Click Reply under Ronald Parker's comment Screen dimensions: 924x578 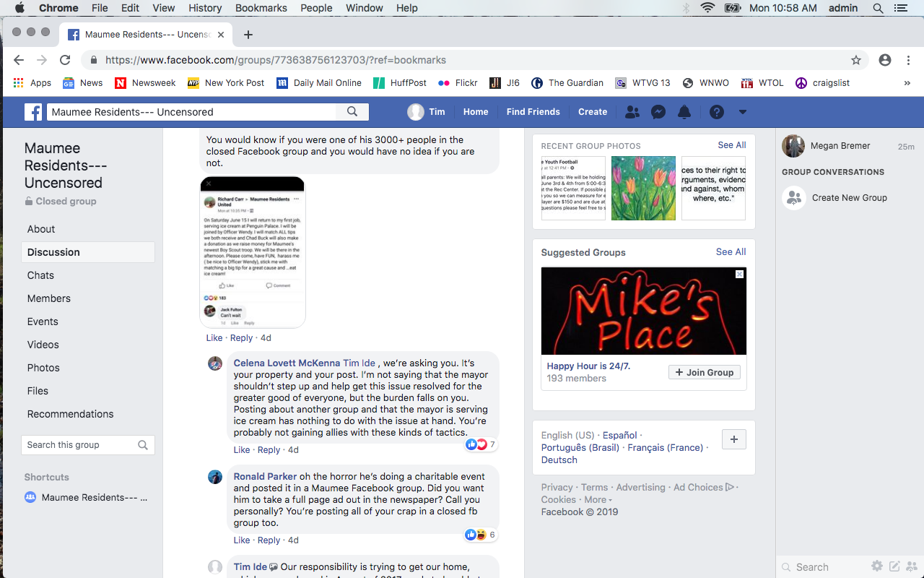[269, 540]
